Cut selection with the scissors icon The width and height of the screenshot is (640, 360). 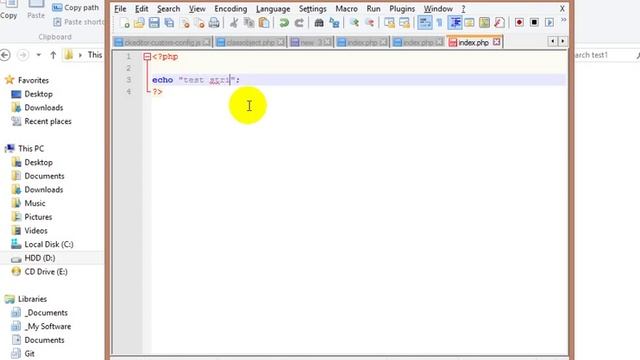point(234,23)
